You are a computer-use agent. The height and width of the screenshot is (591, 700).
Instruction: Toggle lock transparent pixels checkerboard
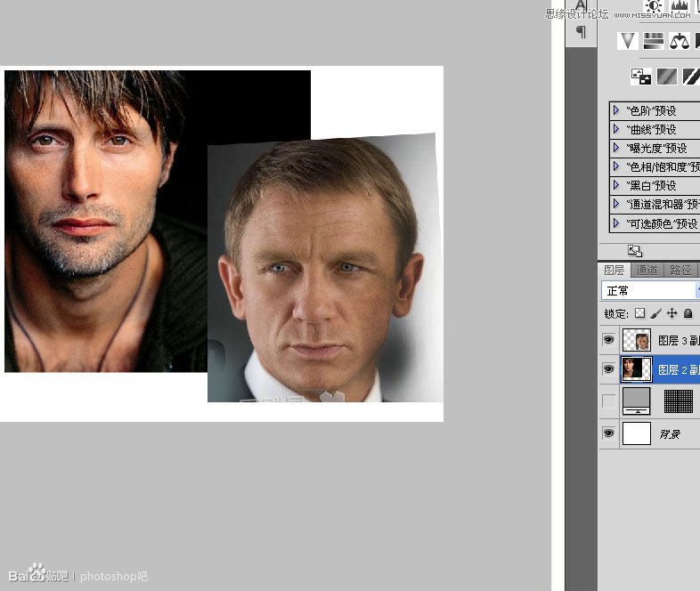pos(639,313)
